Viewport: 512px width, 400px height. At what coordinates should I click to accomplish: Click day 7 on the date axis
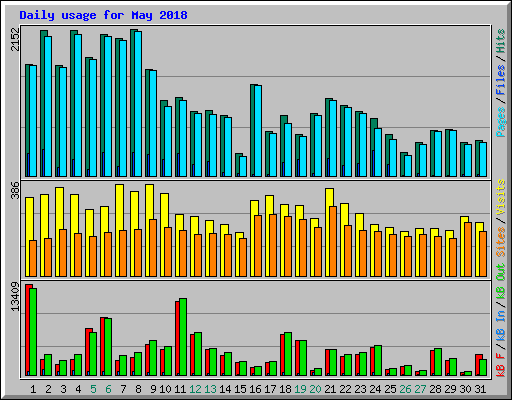123,389
